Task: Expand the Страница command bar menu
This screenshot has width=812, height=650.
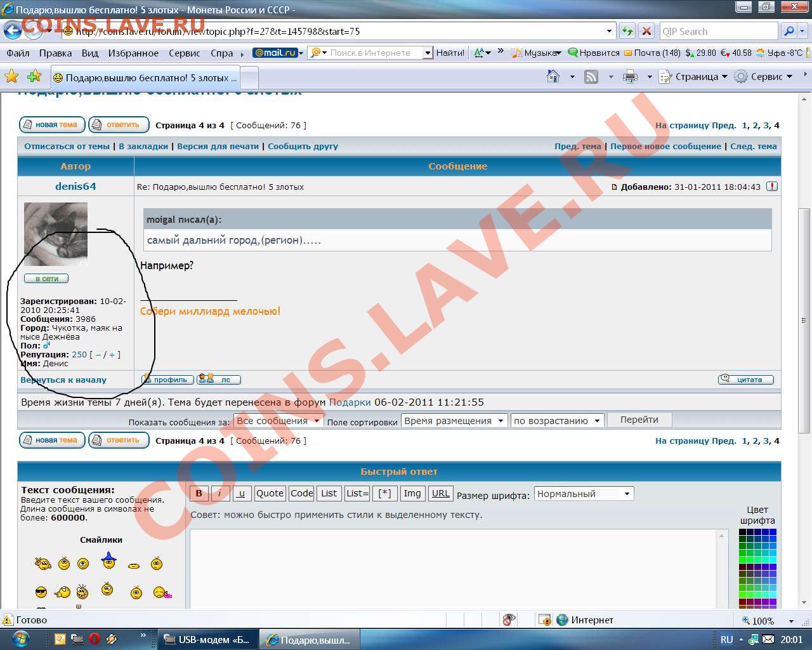Action: (693, 77)
